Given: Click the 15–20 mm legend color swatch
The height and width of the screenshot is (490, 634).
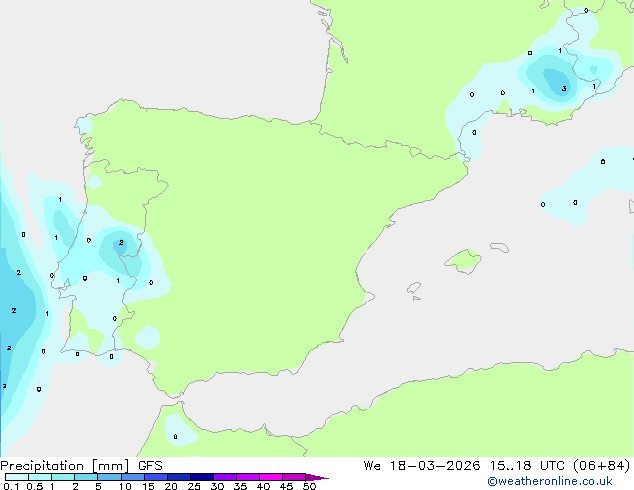Looking at the screenshot, I should [156, 477].
